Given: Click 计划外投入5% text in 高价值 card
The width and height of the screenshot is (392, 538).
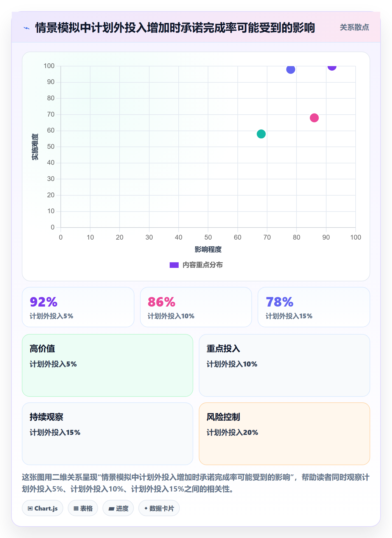Looking at the screenshot, I should (53, 364).
